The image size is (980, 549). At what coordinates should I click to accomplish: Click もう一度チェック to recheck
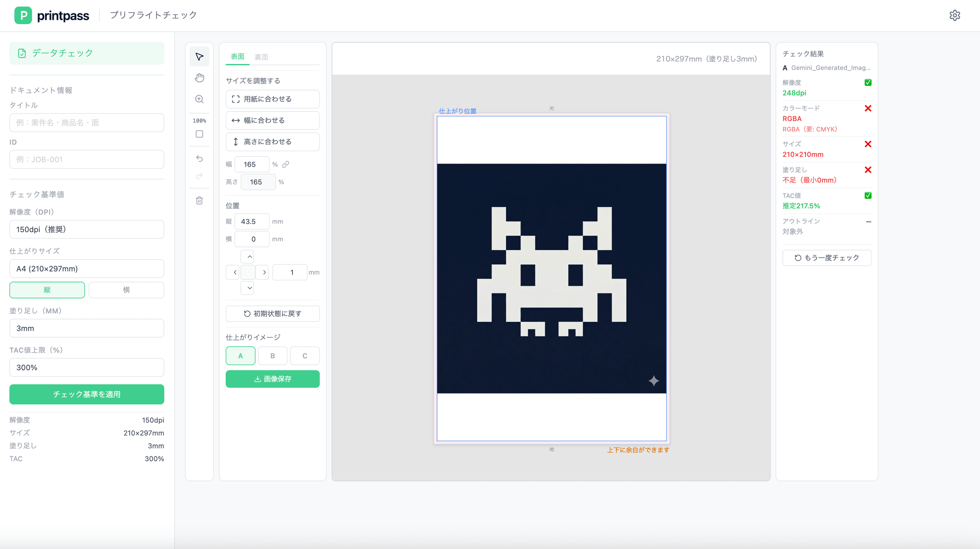827,258
